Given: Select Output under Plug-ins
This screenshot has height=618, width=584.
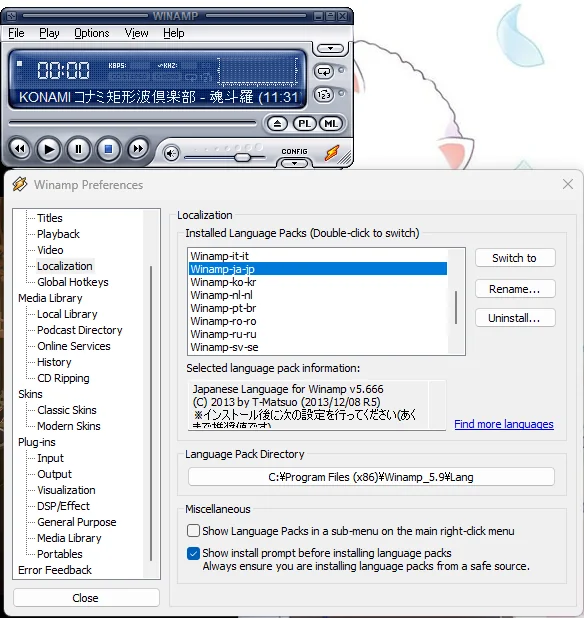Looking at the screenshot, I should [x=54, y=474].
